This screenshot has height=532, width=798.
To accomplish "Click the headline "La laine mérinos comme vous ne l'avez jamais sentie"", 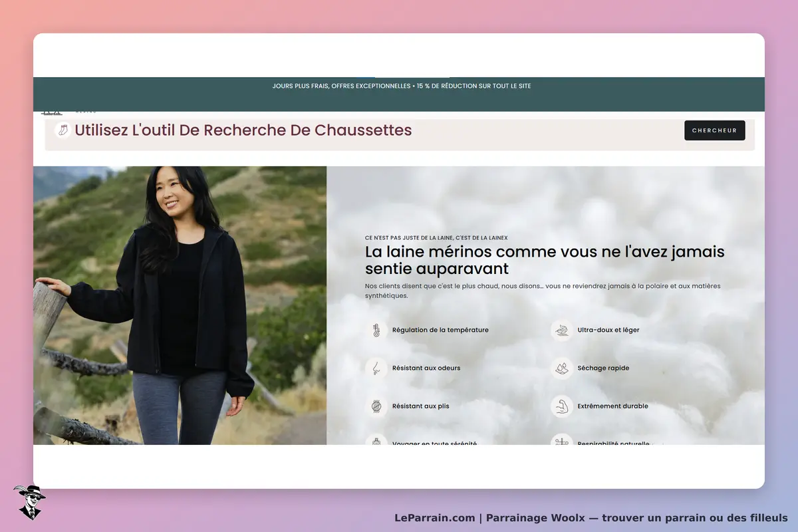I will (545, 261).
